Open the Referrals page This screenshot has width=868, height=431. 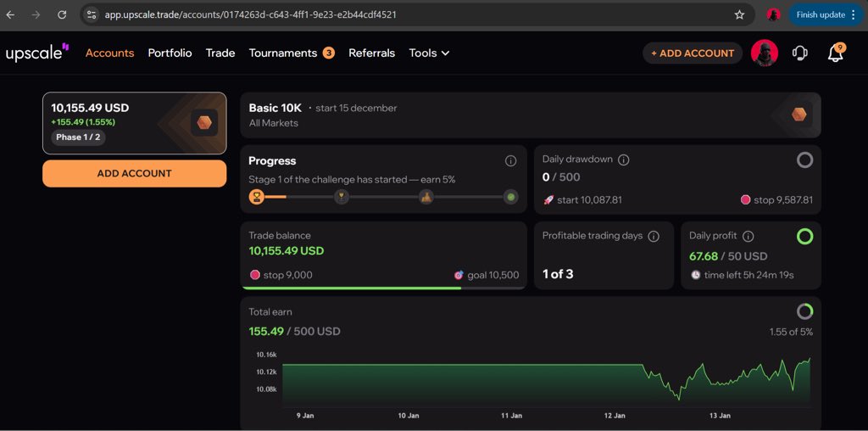click(x=371, y=53)
